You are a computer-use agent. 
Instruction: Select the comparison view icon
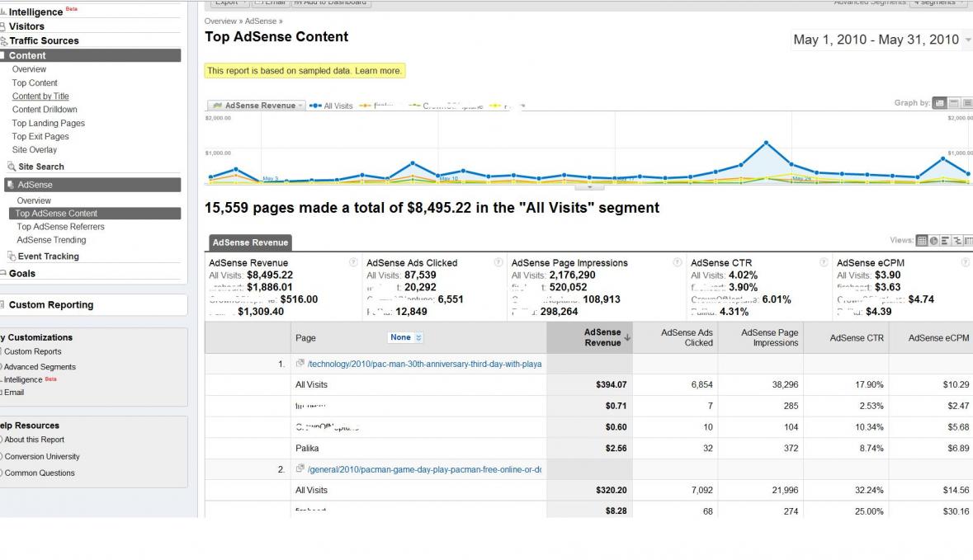(956, 241)
